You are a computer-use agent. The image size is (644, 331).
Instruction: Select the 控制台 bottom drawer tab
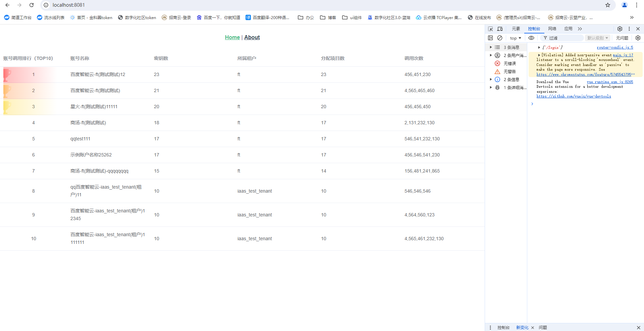pos(503,327)
